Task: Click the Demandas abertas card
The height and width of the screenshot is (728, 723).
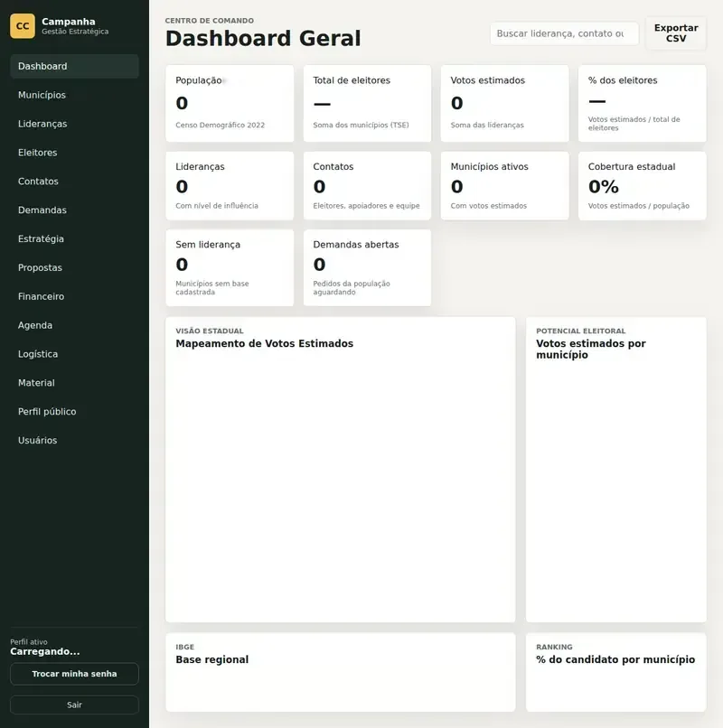Action: point(367,268)
